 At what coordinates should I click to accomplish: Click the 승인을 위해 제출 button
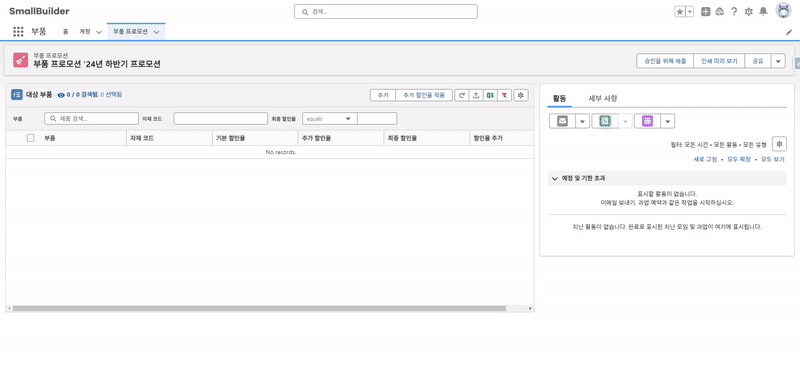click(x=665, y=61)
